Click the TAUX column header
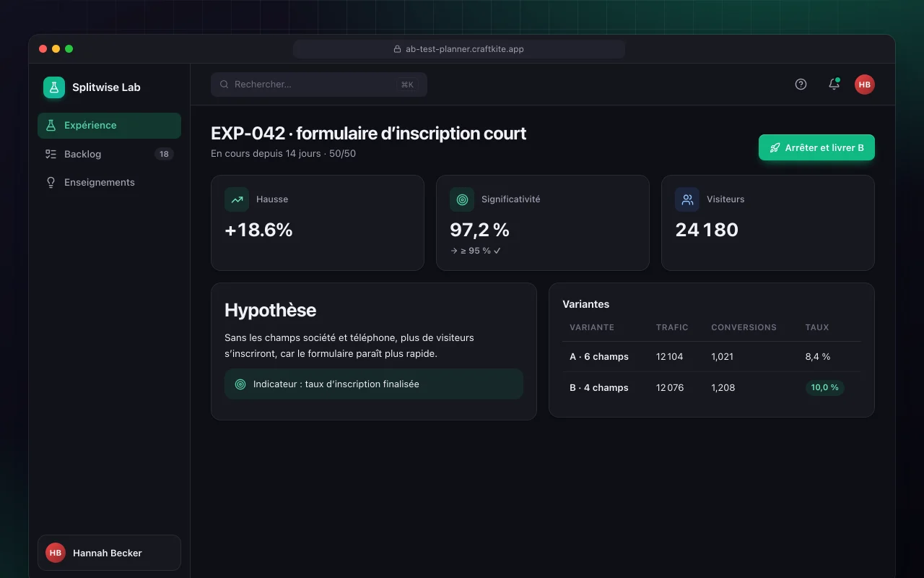 [817, 327]
